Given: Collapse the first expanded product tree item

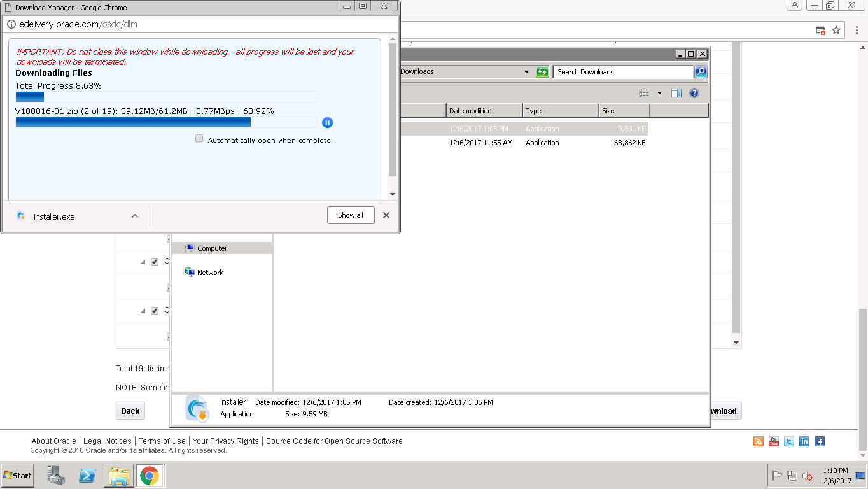Looking at the screenshot, I should pos(143,261).
